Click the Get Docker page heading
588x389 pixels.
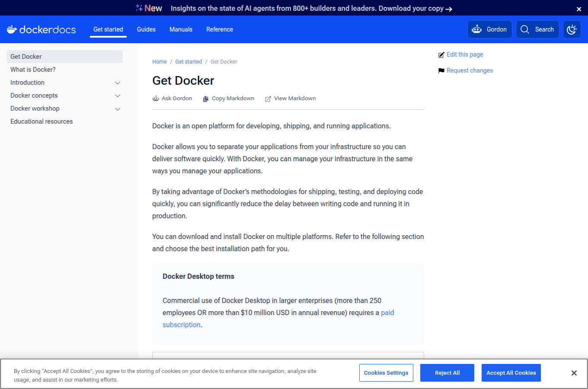tap(183, 81)
